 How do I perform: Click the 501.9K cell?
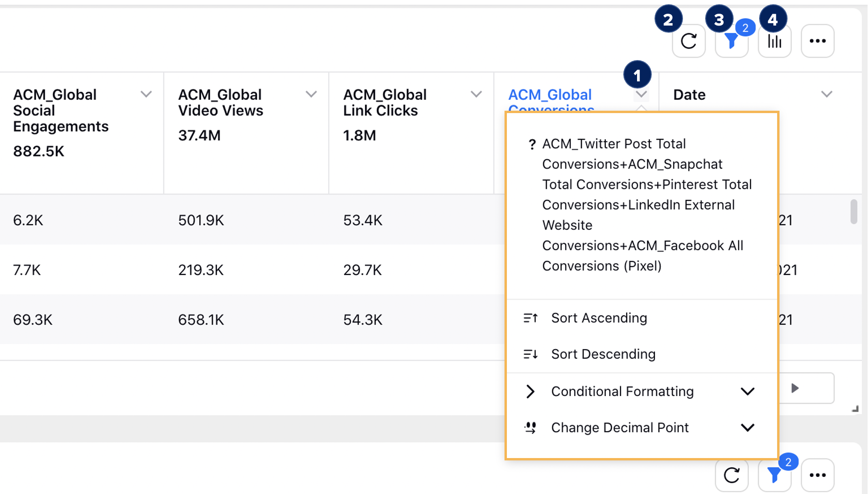201,220
